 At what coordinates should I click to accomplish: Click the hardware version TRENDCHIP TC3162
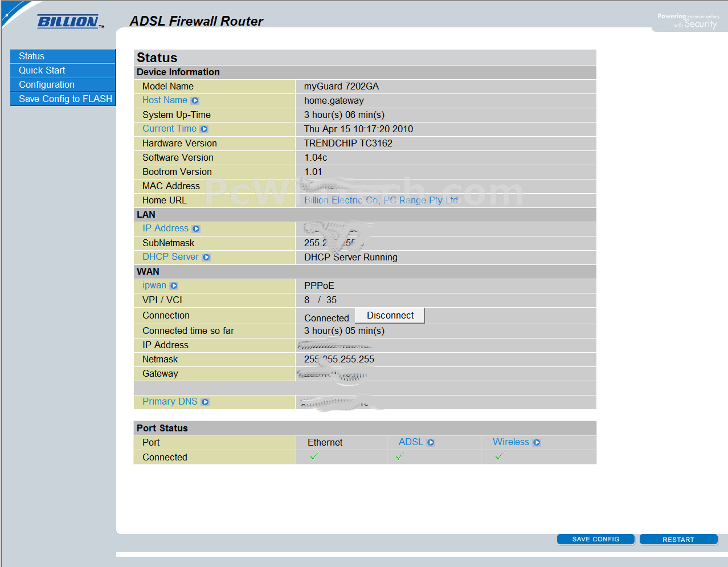348,144
